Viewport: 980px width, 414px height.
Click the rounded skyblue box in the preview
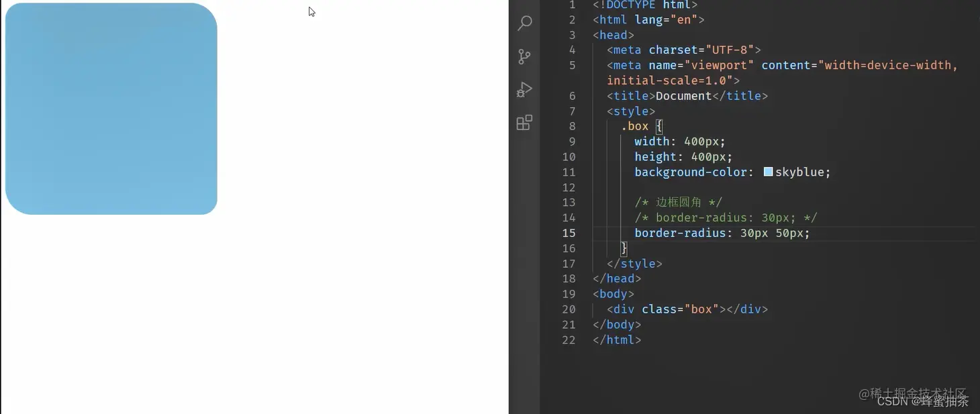[111, 109]
